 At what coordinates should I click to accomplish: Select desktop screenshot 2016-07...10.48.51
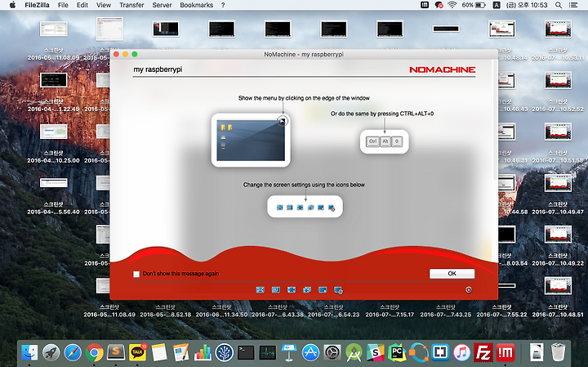(x=558, y=285)
